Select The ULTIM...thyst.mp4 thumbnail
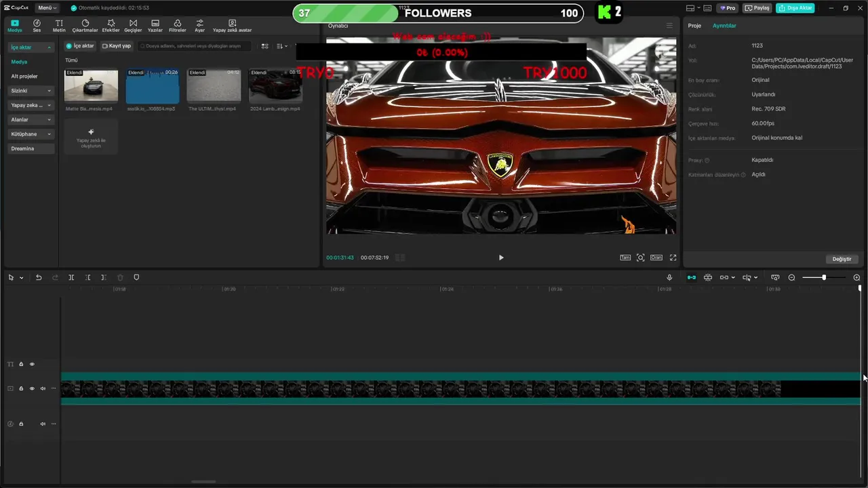Screen dimensions: 868x488 click(214, 85)
